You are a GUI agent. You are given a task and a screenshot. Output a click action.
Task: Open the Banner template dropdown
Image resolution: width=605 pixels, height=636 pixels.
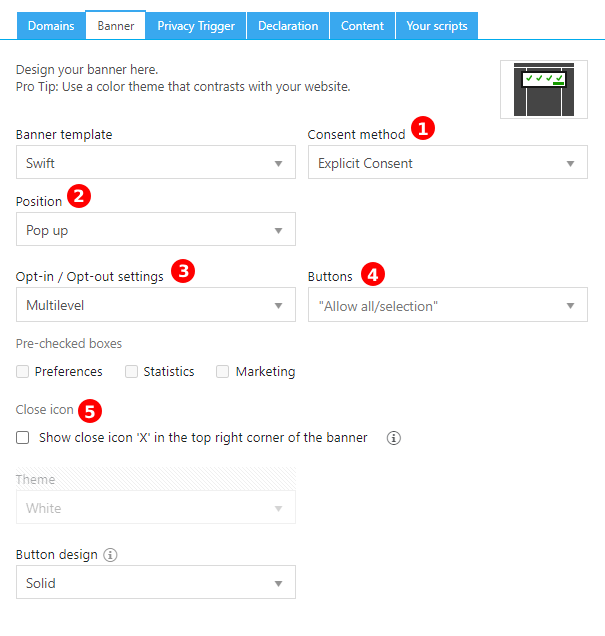[x=156, y=163]
